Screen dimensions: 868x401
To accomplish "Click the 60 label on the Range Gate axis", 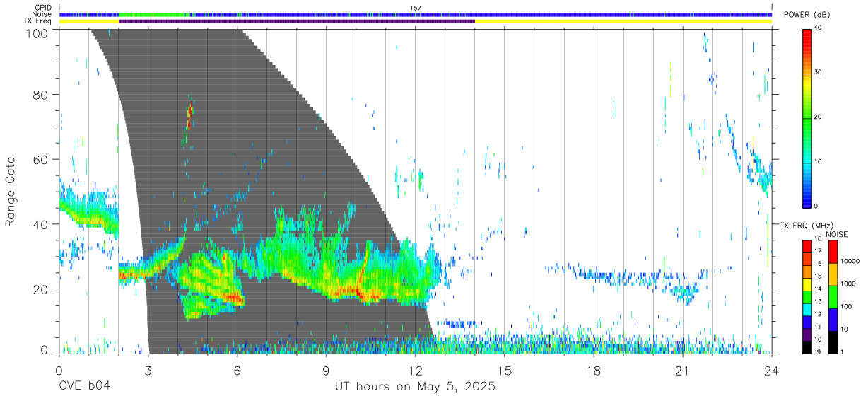I will [x=42, y=159].
